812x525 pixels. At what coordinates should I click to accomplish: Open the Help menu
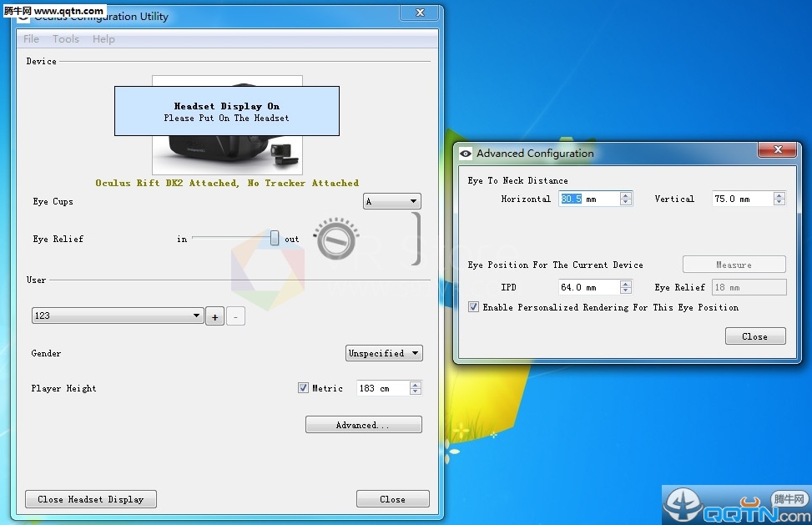click(x=103, y=39)
